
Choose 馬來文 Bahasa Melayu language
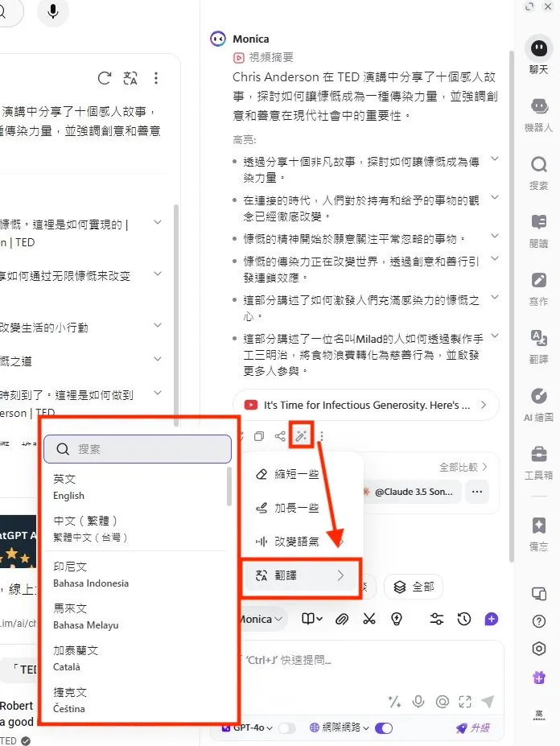tap(136, 616)
